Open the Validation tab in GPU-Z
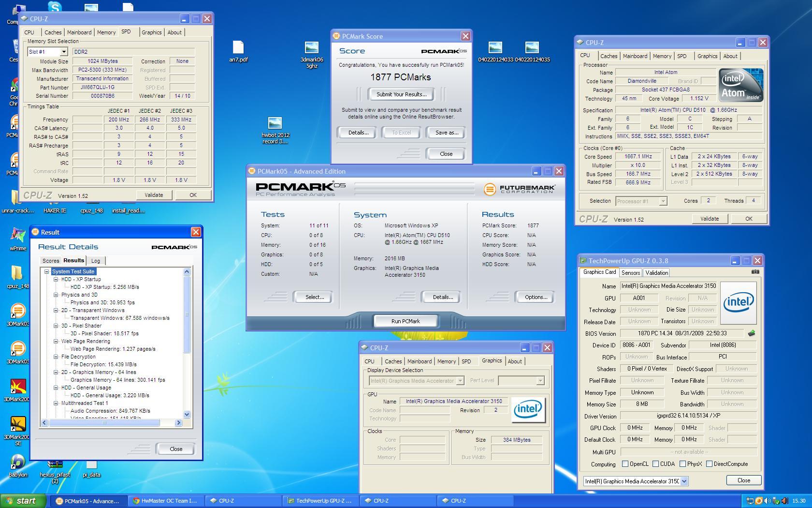This screenshot has height=508, width=812. 656,273
